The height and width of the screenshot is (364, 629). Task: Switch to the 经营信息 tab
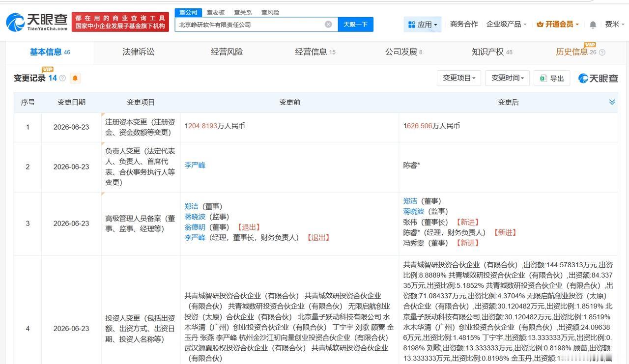coord(315,52)
